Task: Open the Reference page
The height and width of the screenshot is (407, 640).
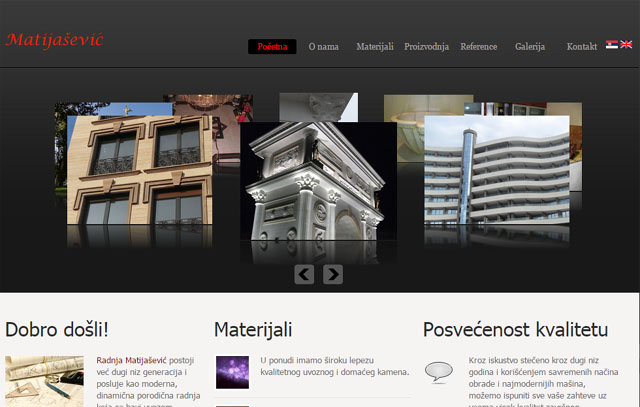Action: click(x=479, y=47)
